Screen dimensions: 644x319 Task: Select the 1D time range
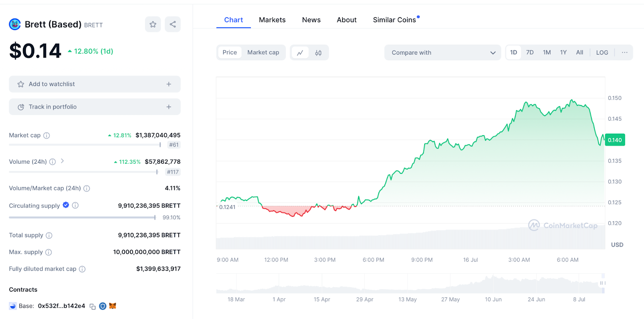tap(514, 53)
